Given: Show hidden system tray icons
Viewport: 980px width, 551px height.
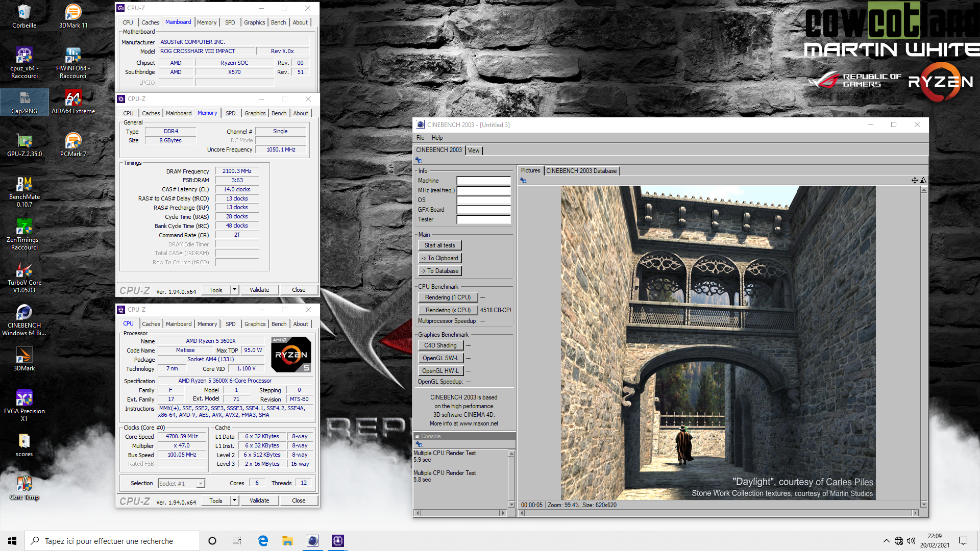Looking at the screenshot, I should 886,541.
